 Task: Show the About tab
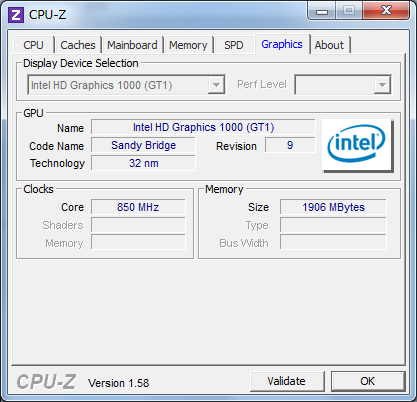click(x=329, y=45)
